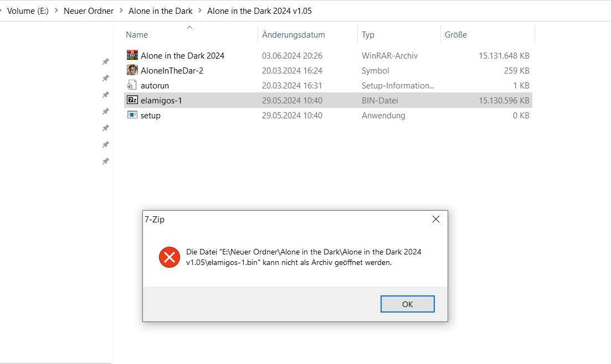This screenshot has height=364, width=611.
Task: Dismiss the 7-Zip error with OK
Action: 407,304
